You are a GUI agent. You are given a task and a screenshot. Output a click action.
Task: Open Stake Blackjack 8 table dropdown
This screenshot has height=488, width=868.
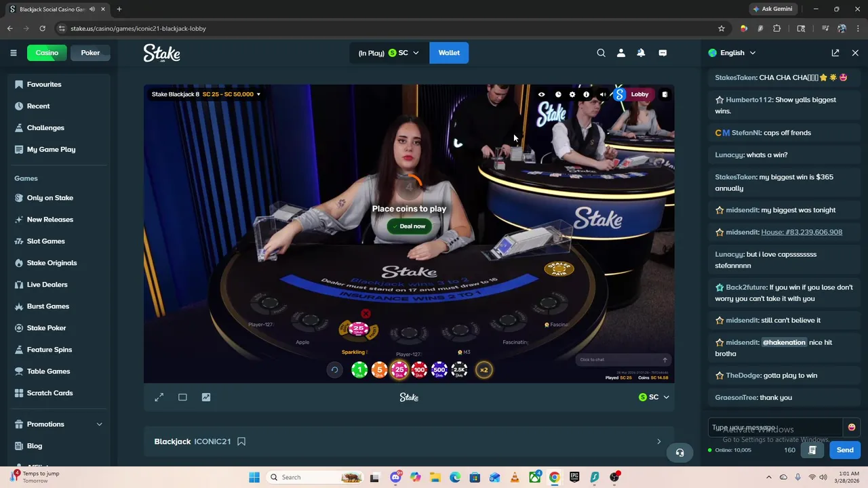pos(205,94)
